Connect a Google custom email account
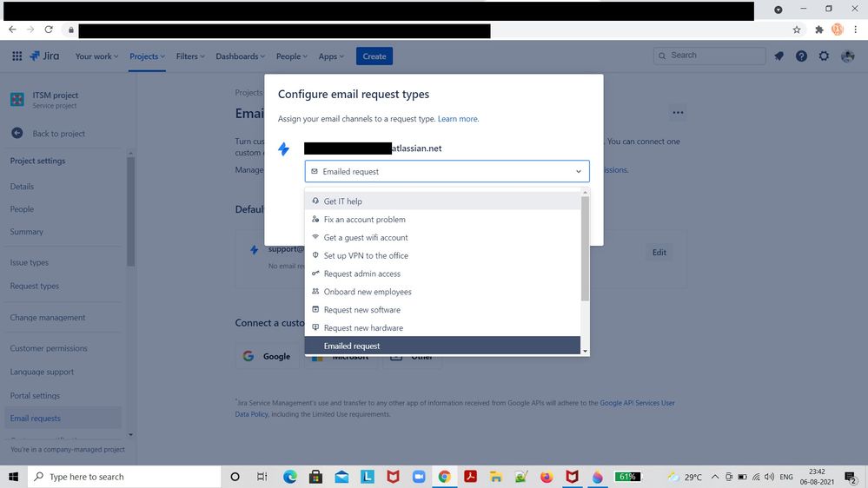This screenshot has width=868, height=488. [268, 356]
